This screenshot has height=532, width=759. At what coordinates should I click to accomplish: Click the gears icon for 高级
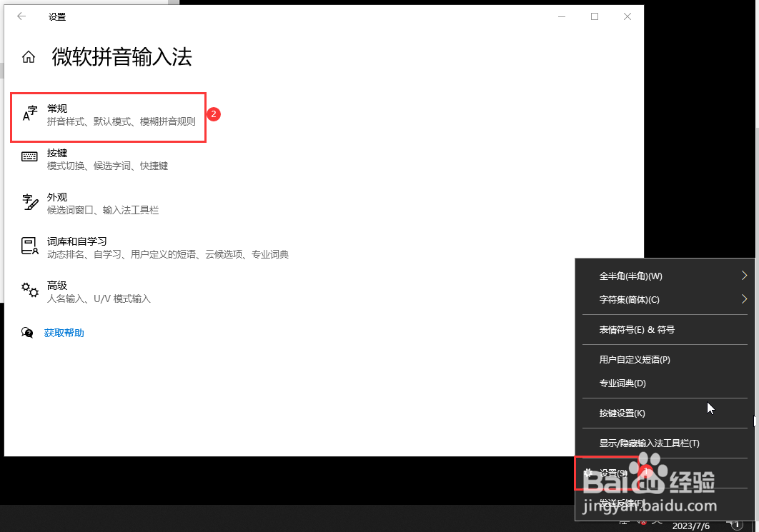29,290
